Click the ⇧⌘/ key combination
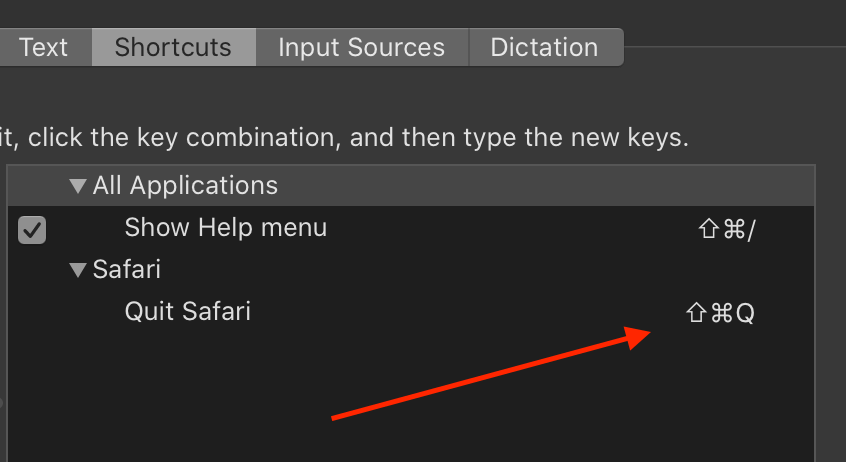Viewport: 846px width, 462px height. click(x=727, y=229)
